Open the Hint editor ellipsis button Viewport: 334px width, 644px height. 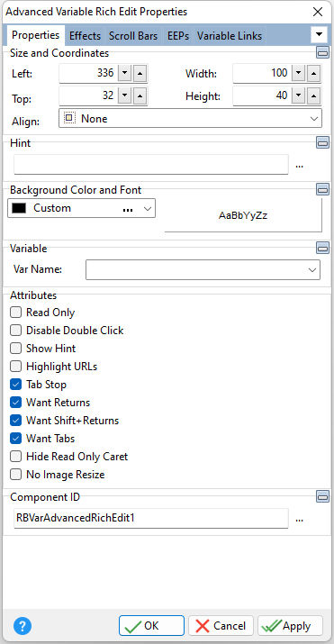(300, 166)
